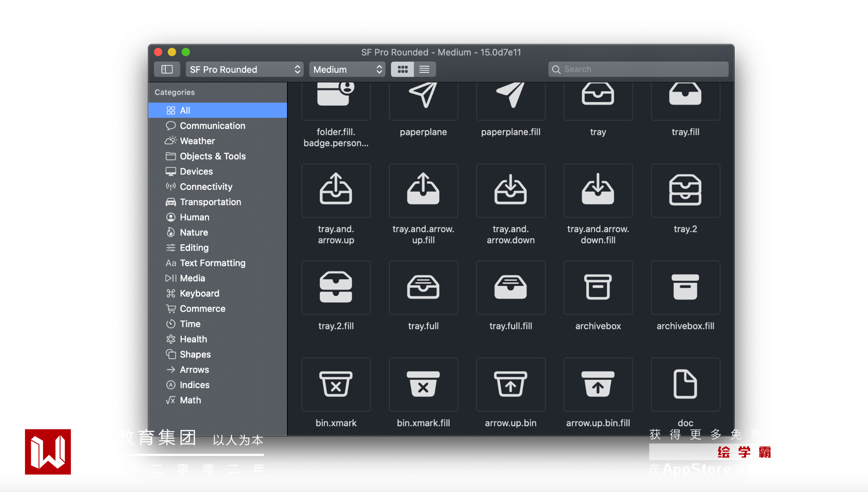Click the tray.and.arrow.down.fill symbol
This screenshot has height=492, width=868.
click(x=598, y=190)
